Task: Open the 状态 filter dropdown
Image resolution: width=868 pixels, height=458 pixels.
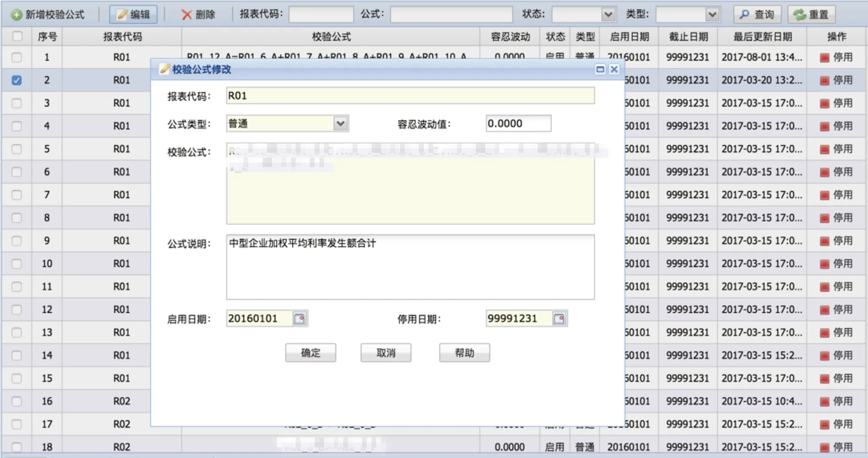Action: click(608, 15)
